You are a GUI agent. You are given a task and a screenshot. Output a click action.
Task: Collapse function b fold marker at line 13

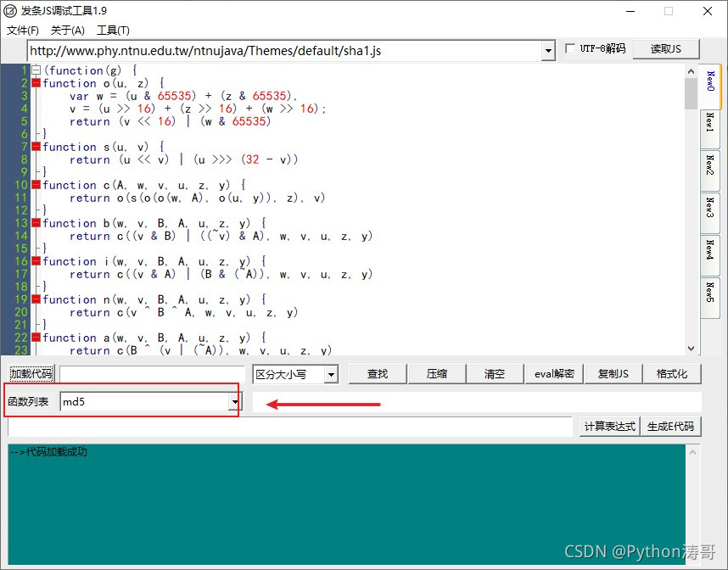point(36,223)
